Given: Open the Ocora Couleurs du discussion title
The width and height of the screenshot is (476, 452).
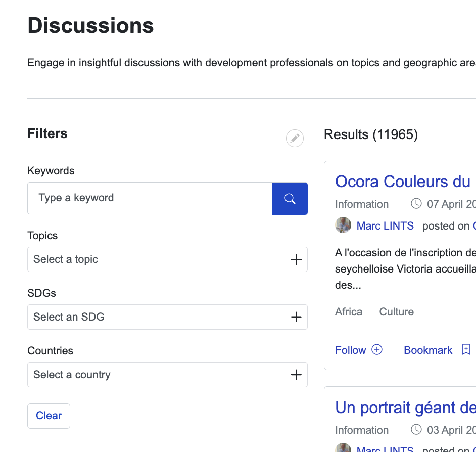Looking at the screenshot, I should click(403, 182).
